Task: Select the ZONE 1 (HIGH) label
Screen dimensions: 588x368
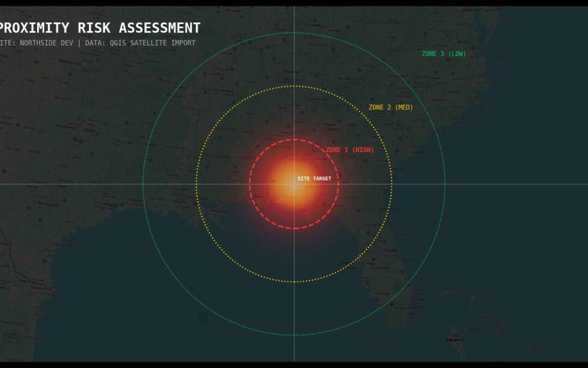Action: point(350,150)
